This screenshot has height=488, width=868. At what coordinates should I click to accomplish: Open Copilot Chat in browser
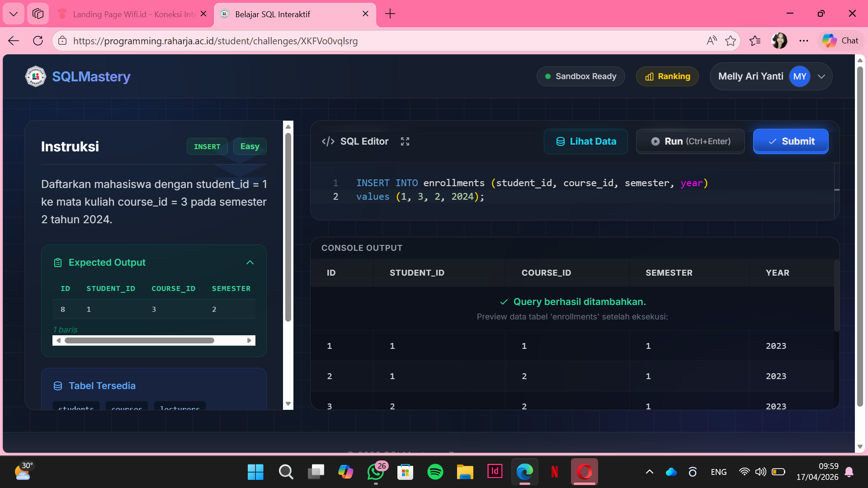click(841, 41)
